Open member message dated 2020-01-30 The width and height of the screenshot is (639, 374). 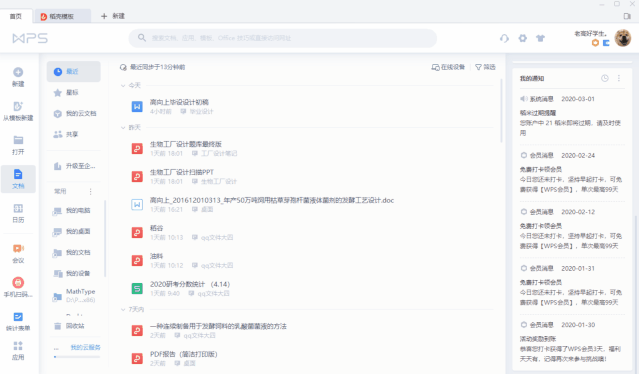[572, 342]
